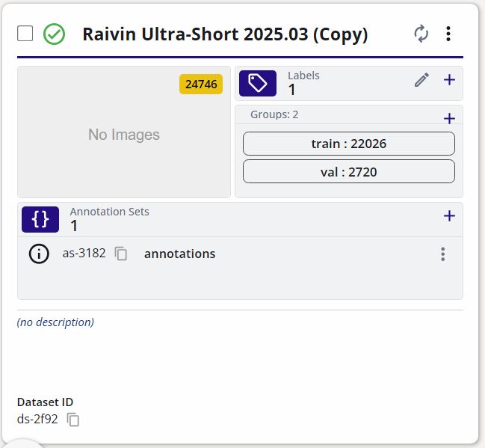Add a new annotation set with the plus icon
485x448 pixels.
point(449,216)
